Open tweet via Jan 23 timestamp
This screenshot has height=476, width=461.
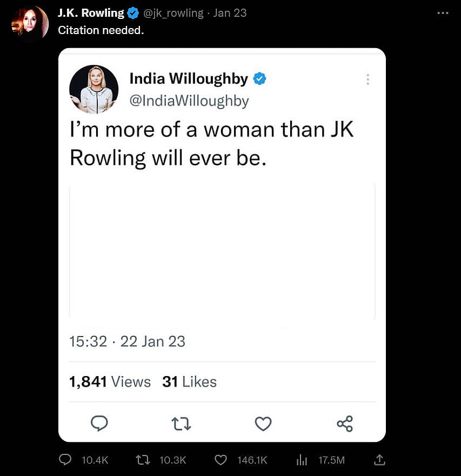tap(230, 12)
